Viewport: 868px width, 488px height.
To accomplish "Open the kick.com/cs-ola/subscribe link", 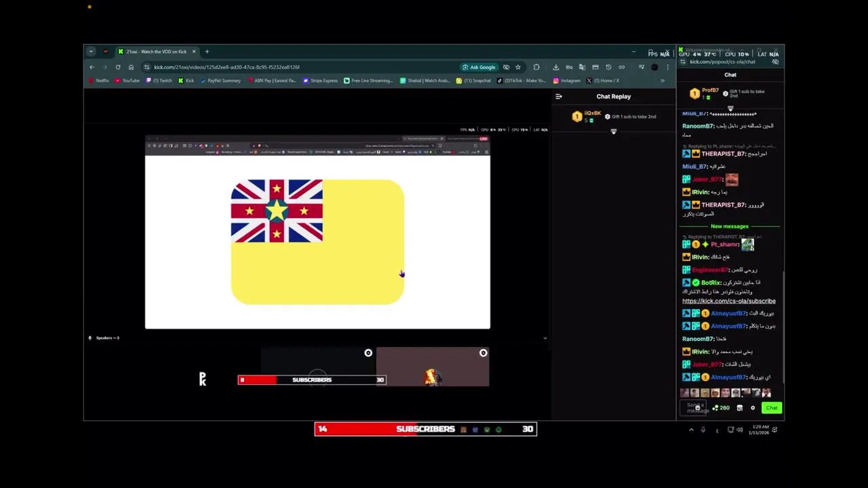I will [x=729, y=301].
